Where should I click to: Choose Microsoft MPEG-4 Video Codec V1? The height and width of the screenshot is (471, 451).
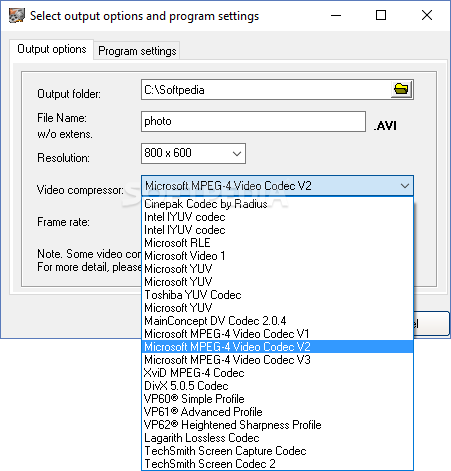277,334
